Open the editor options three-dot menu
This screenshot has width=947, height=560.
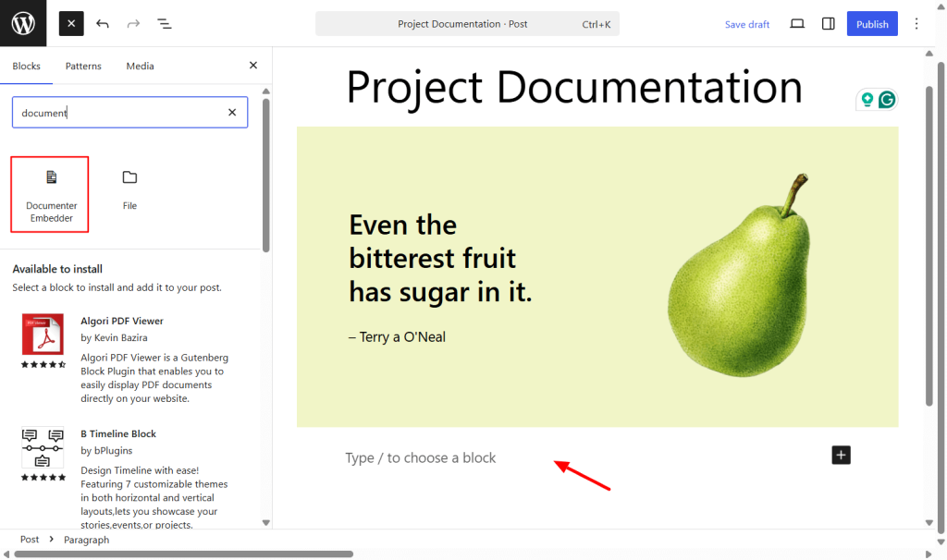[x=916, y=23]
